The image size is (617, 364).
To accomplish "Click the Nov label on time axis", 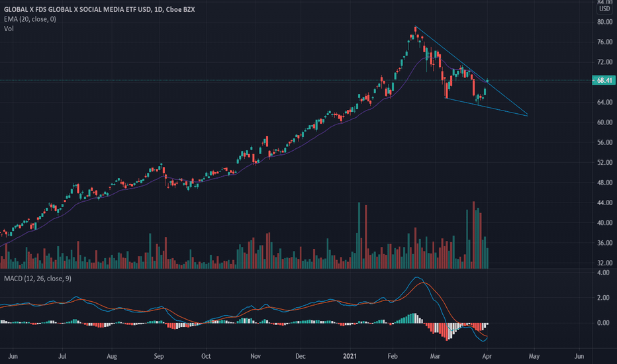I will [x=256, y=356].
